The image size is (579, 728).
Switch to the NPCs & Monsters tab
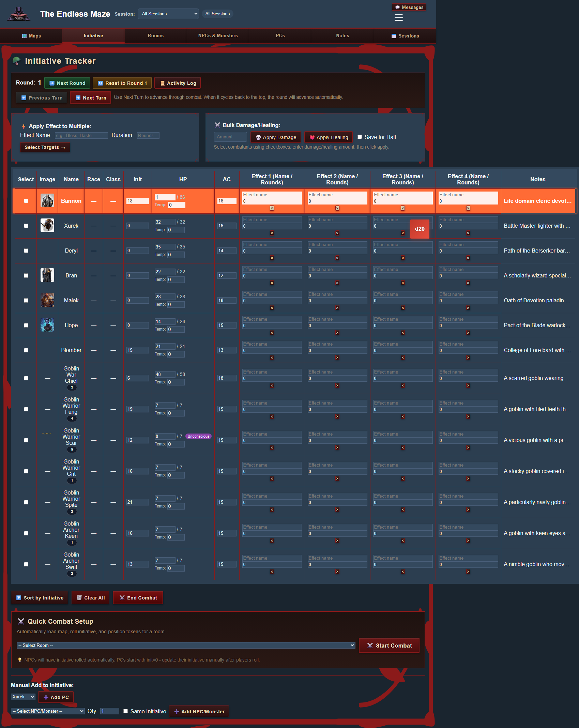tap(218, 35)
